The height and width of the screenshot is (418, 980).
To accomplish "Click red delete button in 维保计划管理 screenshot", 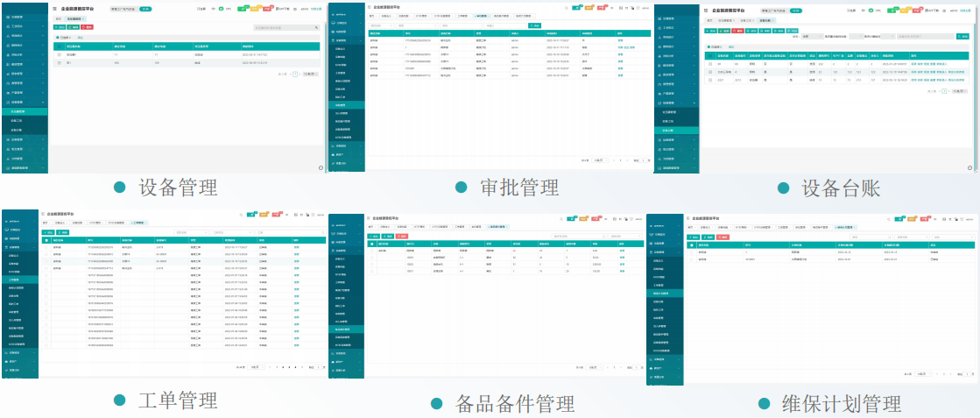I will click(x=723, y=237).
